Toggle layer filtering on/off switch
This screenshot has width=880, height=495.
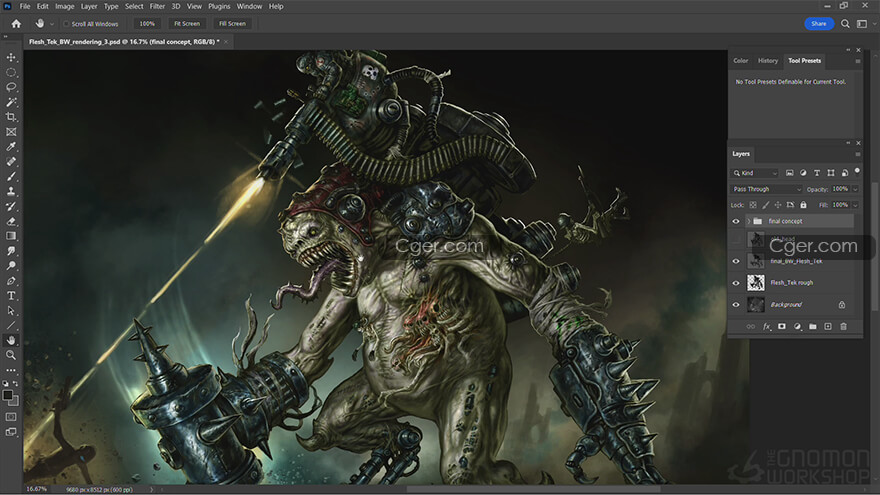coord(857,171)
